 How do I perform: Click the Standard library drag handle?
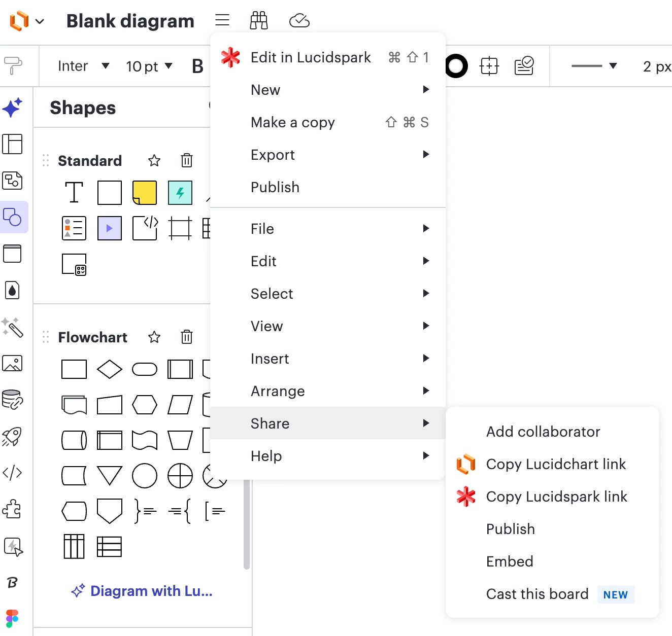click(x=46, y=161)
